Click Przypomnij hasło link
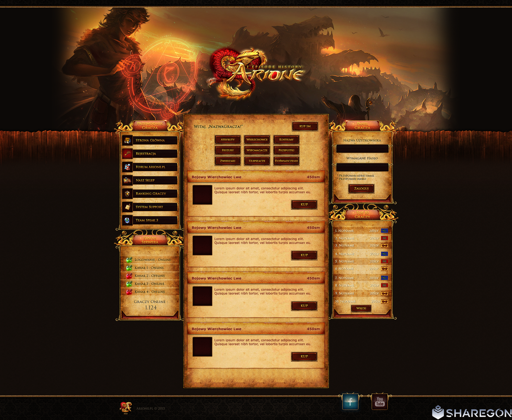 (x=352, y=179)
